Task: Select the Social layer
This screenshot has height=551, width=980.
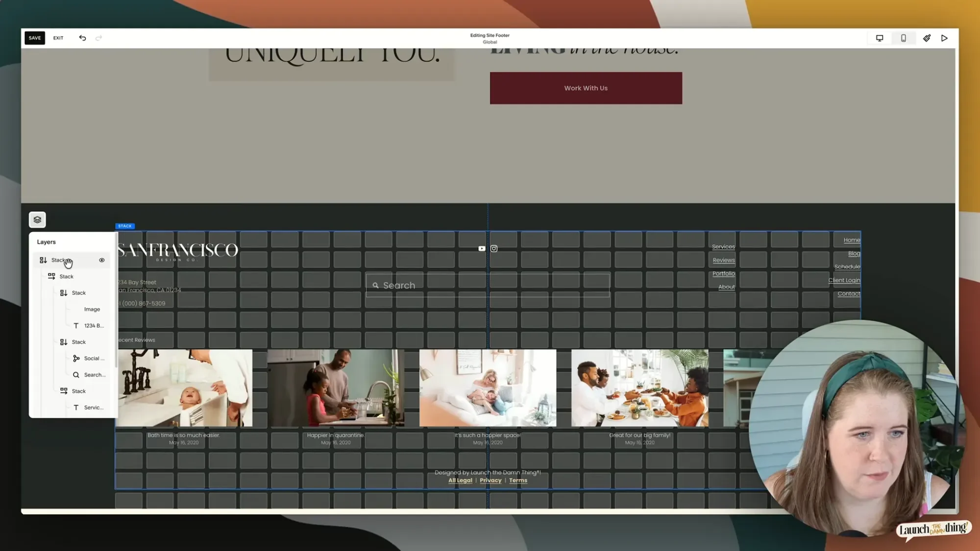Action: click(x=89, y=359)
